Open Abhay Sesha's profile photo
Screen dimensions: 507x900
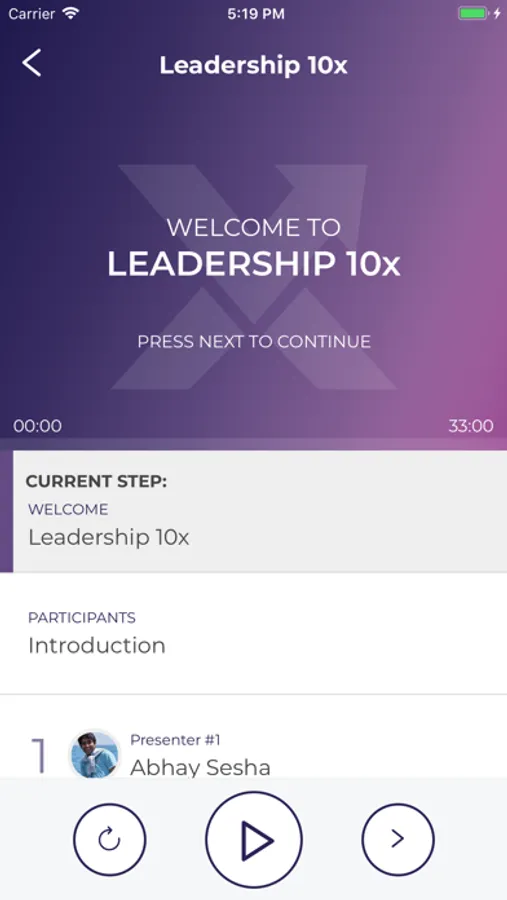95,754
